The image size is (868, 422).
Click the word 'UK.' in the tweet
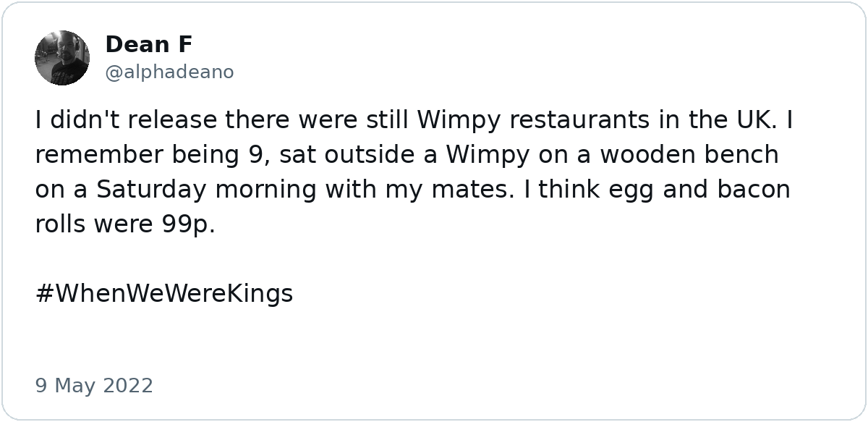tap(757, 120)
